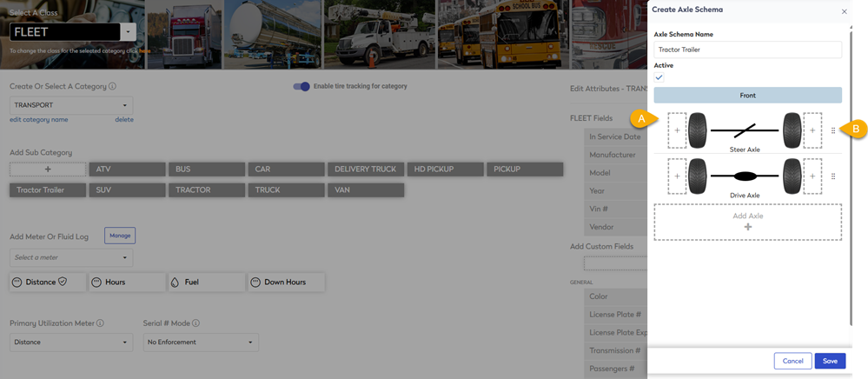Uncheck the Active checkbox
Image resolution: width=868 pixels, height=379 pixels.
pyautogui.click(x=659, y=77)
